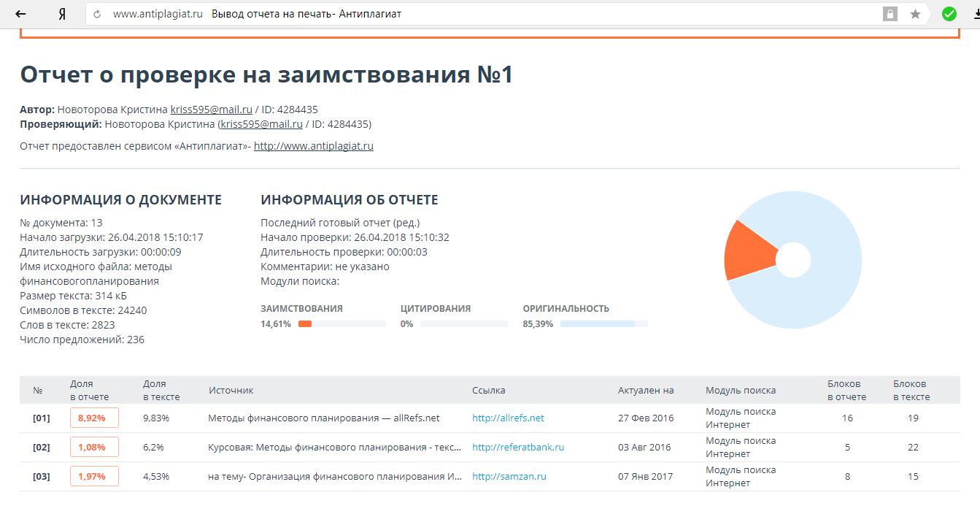This screenshot has width=980, height=506.
Task: Open the http://www.antiplagiat.ru service link
Action: point(313,146)
